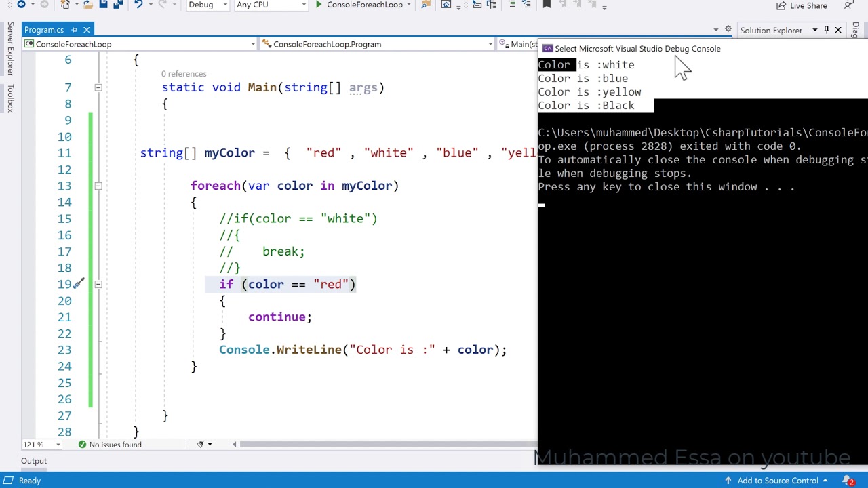The image size is (868, 488).
Task: Click the screwdriver quick action icon on line 19
Action: tap(79, 284)
